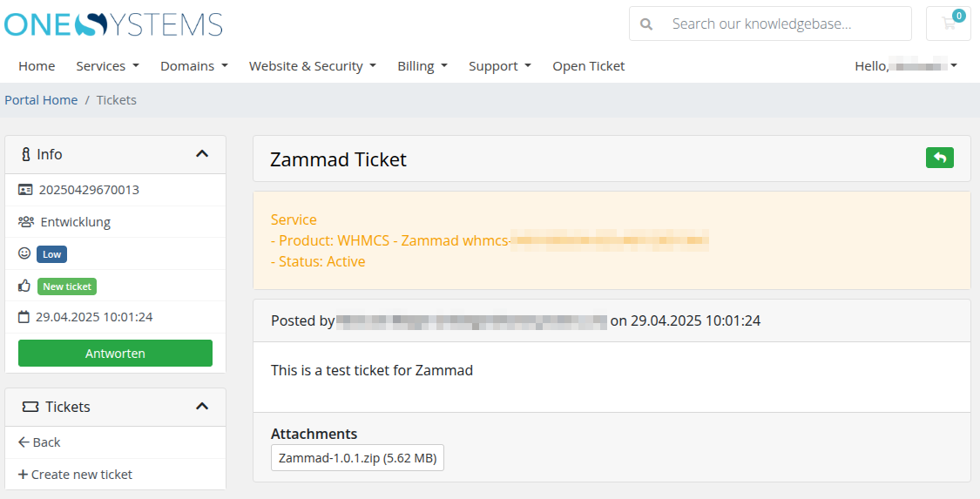The width and height of the screenshot is (980, 499).
Task: Click the calendar date icon
Action: coord(24,317)
